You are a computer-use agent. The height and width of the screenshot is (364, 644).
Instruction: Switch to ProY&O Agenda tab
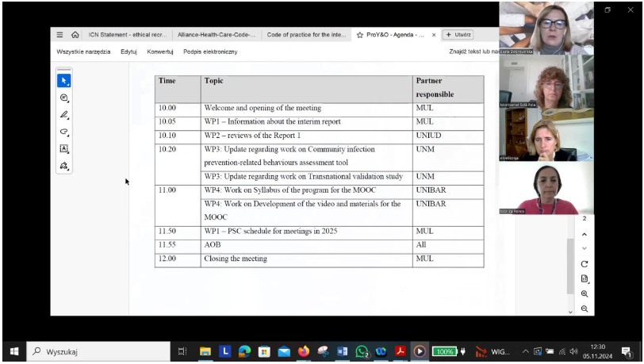click(x=394, y=35)
